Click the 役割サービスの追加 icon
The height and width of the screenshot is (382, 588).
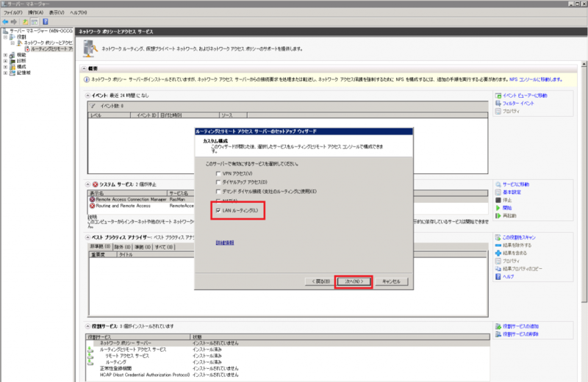498,326
